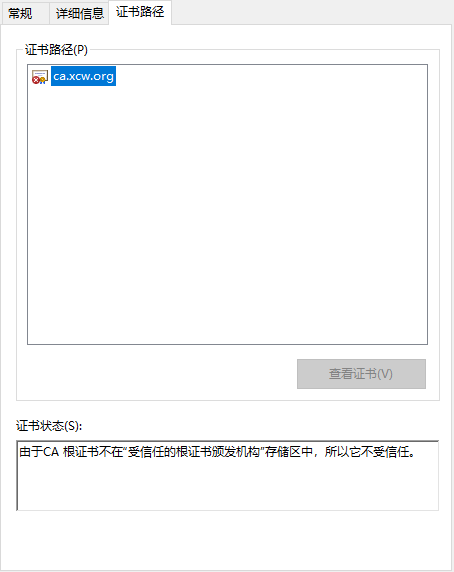Click the 证书路径(P) group label
Screen dimensions: 454x572
[x=56, y=50]
